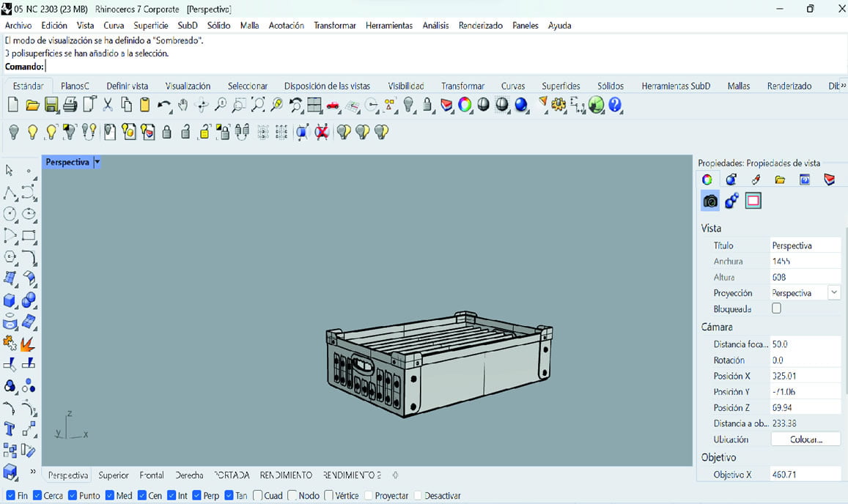Viewport: 848px width, 504px height.
Task: Activate the Pan hand tool
Action: [182, 105]
